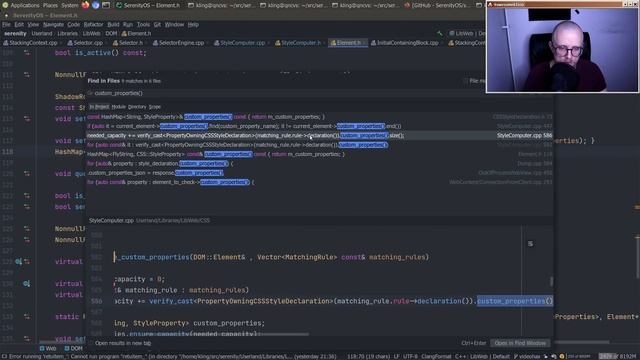Switch to the GitHub SerenityOS browser window
640x360 pixels.
[x=439, y=6]
